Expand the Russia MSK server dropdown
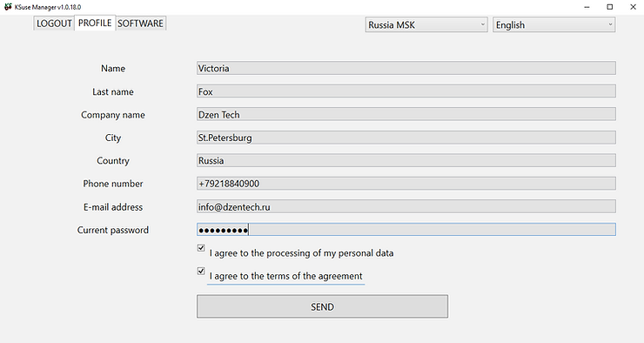Viewport: 644px width, 343px height. [426, 24]
